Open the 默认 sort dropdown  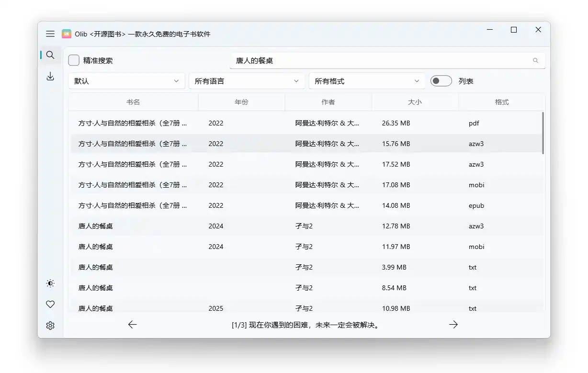(x=127, y=81)
